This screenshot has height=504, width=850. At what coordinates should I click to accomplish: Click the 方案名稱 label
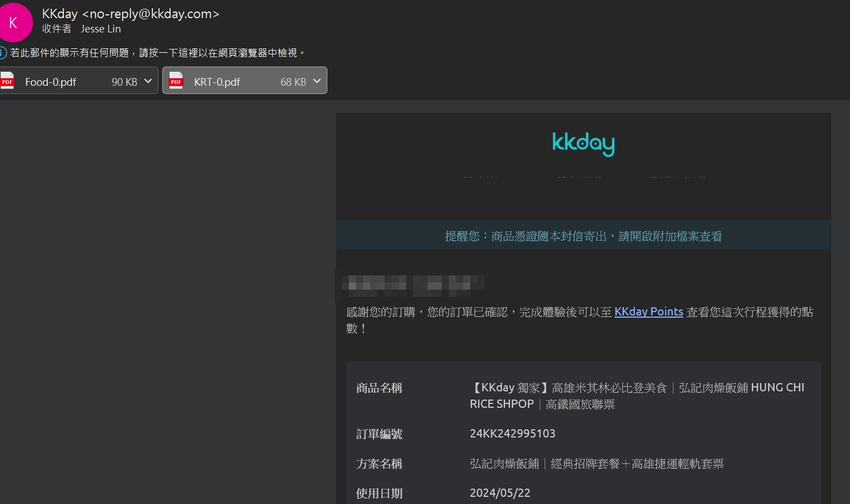(x=379, y=464)
